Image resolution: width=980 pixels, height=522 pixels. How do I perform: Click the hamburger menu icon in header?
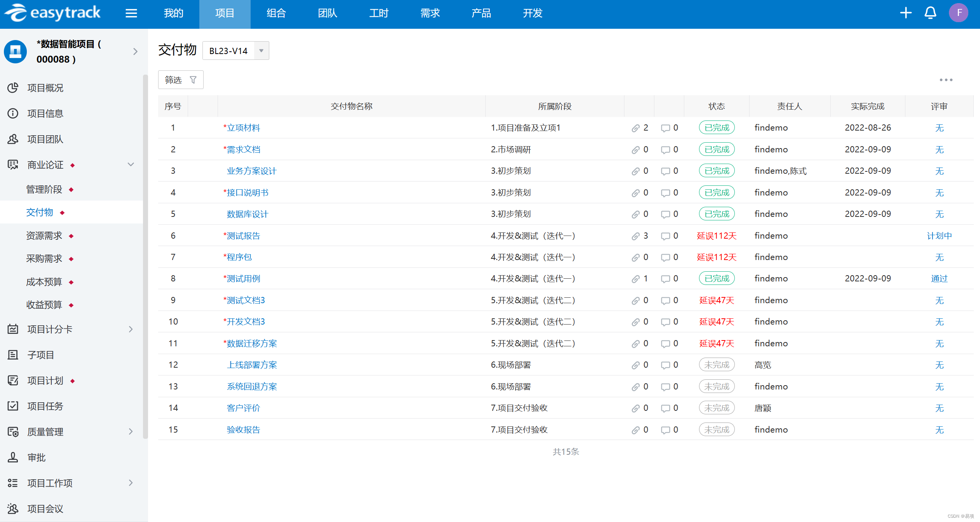131,13
